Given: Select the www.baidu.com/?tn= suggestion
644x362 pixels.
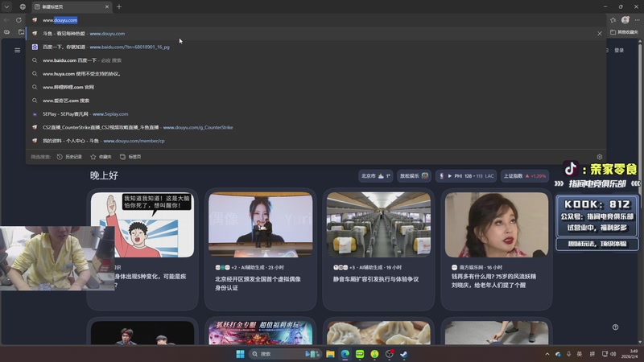Looking at the screenshot, I should point(316,47).
